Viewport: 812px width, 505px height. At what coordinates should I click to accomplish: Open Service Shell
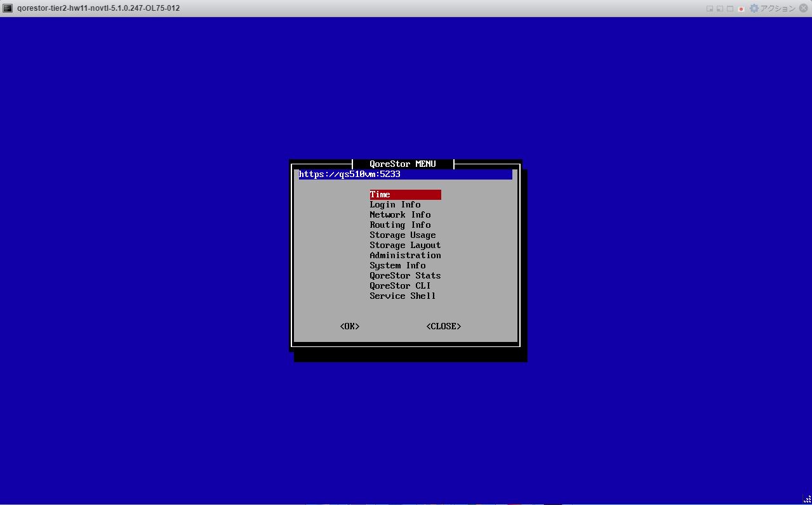click(x=403, y=296)
